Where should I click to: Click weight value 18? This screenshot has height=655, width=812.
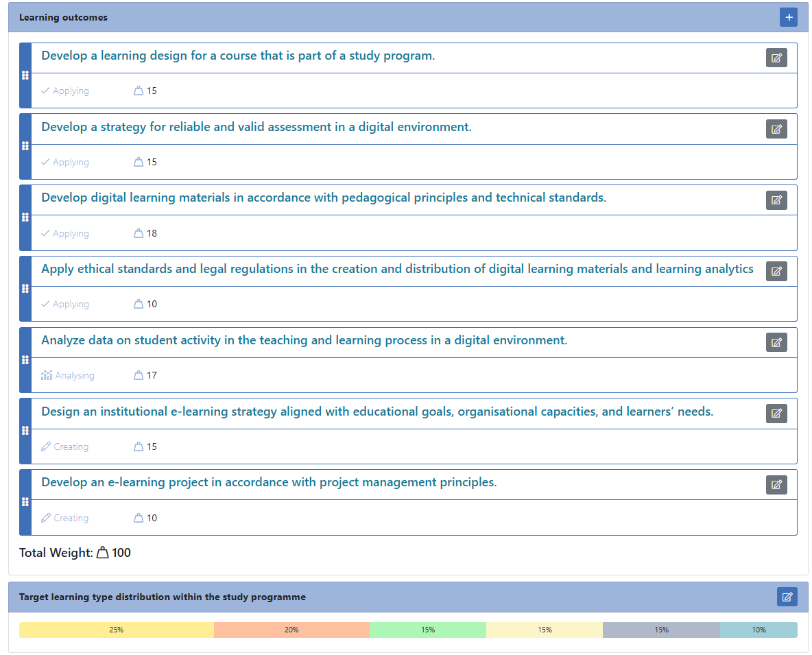coord(152,233)
